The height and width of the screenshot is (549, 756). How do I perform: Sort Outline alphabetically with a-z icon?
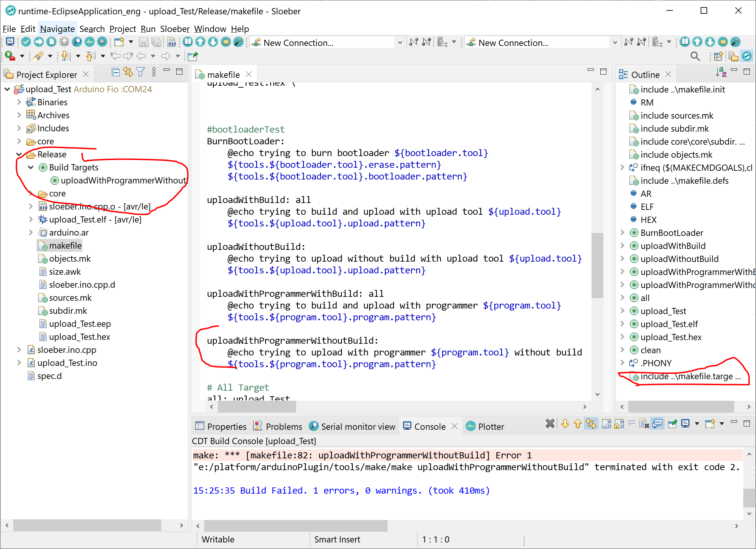click(x=721, y=72)
